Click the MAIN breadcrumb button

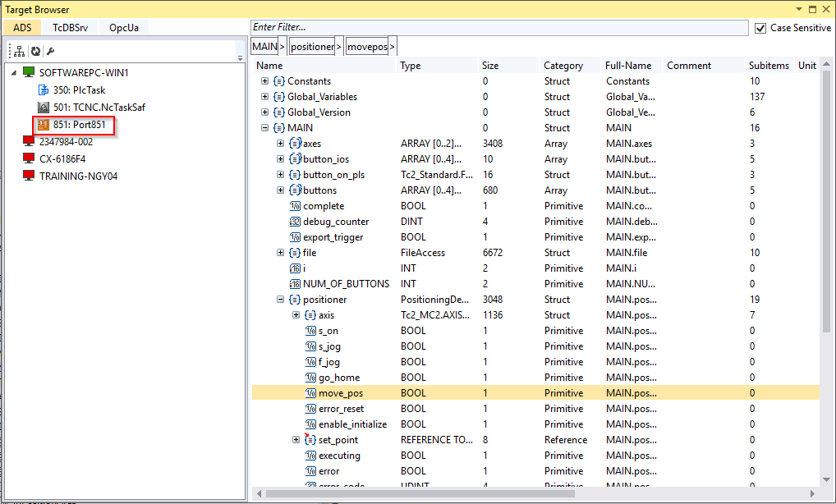(264, 47)
